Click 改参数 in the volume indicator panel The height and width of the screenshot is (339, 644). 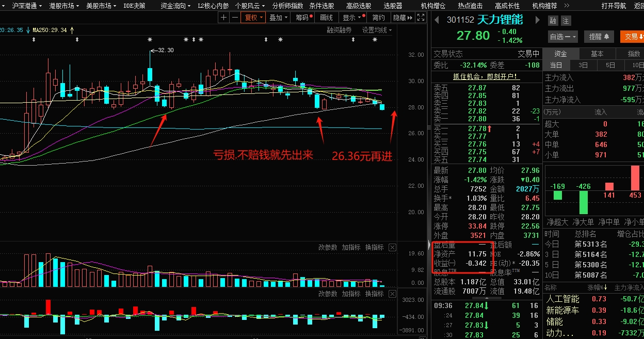328,248
